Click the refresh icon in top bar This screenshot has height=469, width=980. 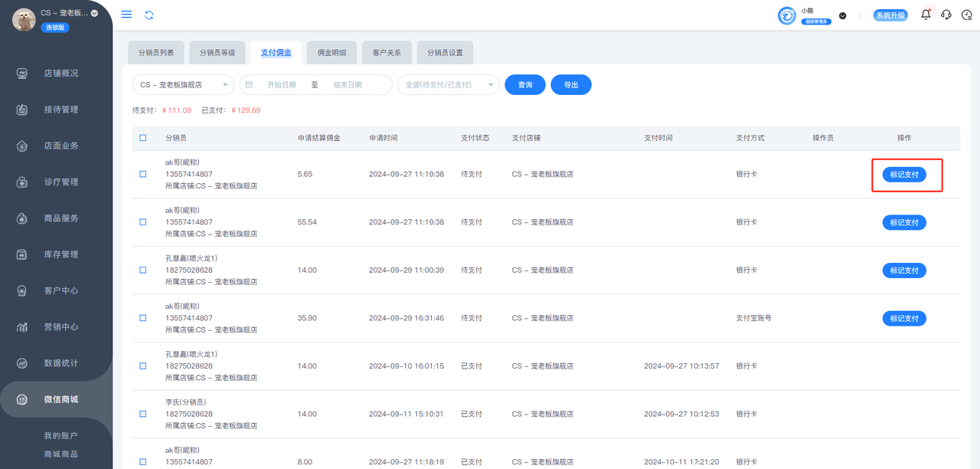(x=149, y=15)
